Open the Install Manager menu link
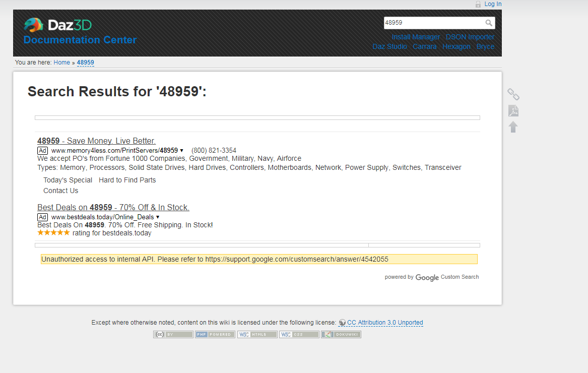Image resolution: width=588 pixels, height=373 pixels. click(416, 37)
